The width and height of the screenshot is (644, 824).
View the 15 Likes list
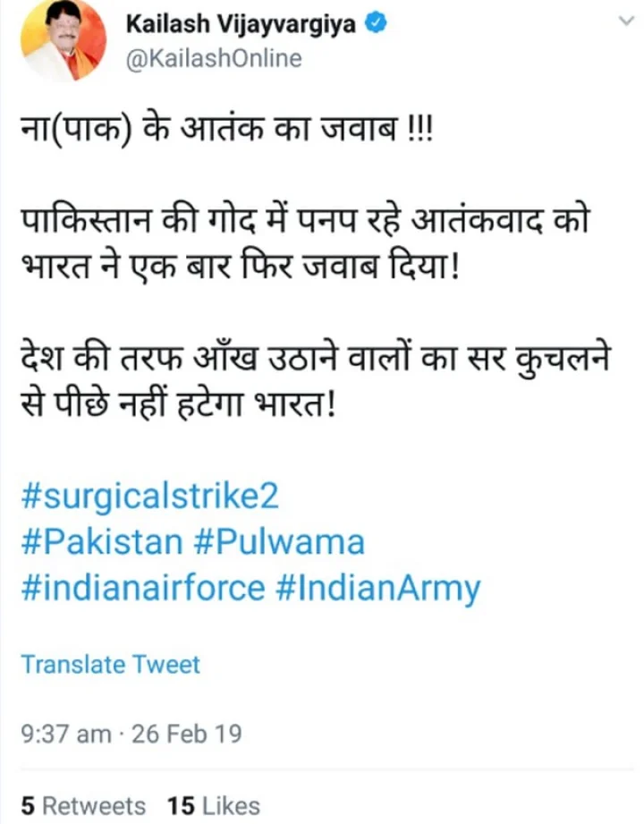[x=213, y=805]
